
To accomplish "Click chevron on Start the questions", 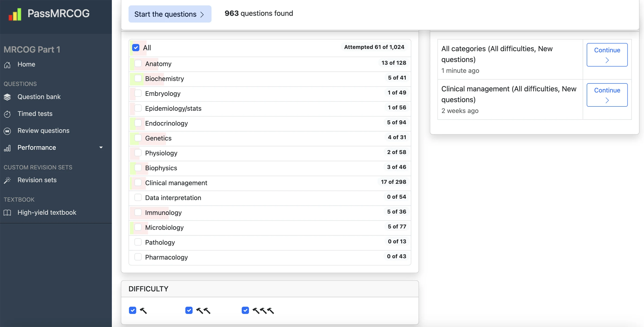I will coord(202,15).
